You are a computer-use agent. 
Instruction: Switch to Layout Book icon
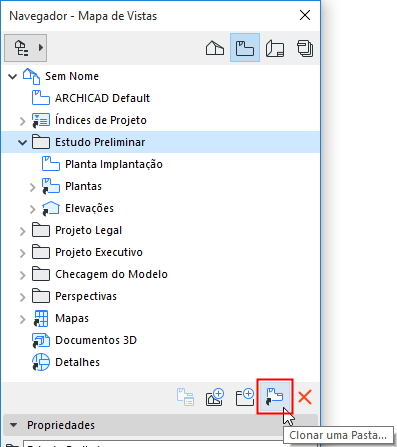pyautogui.click(x=275, y=48)
